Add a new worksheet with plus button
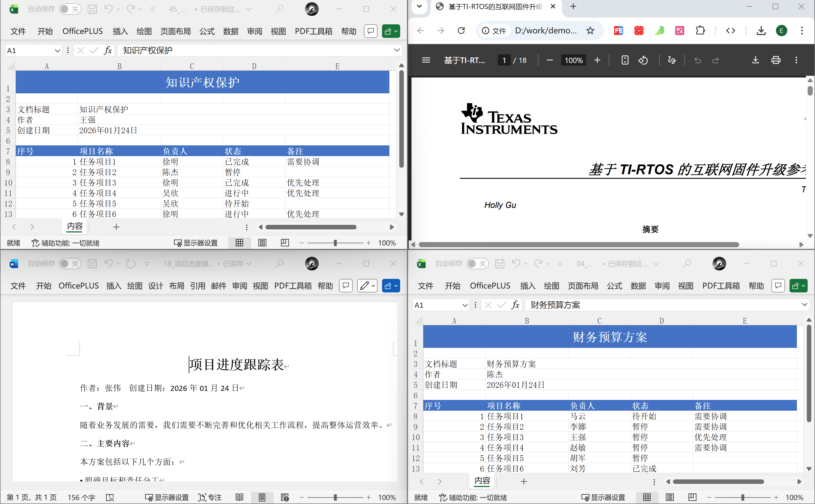The width and height of the screenshot is (815, 504). pyautogui.click(x=116, y=227)
